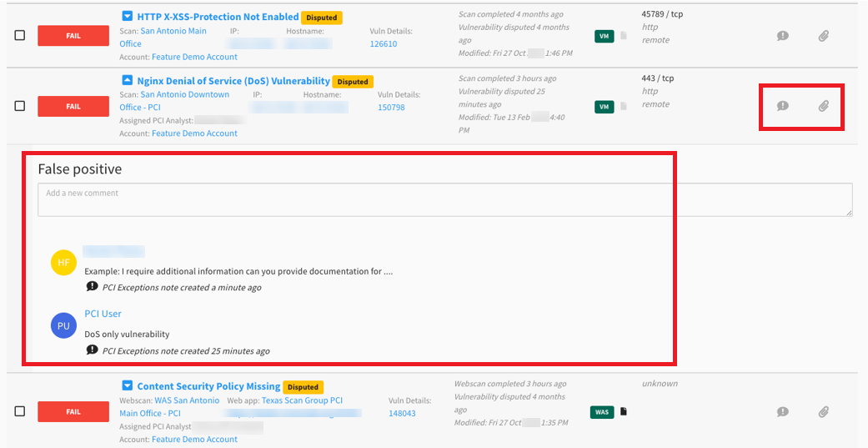
Task: Click the PCI User commenter name
Action: pos(103,314)
